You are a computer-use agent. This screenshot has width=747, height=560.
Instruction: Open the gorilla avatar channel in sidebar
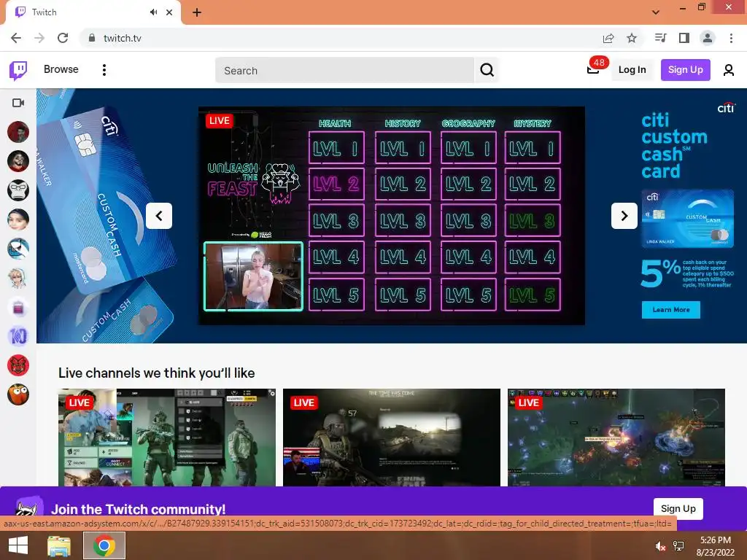[x=18, y=190]
